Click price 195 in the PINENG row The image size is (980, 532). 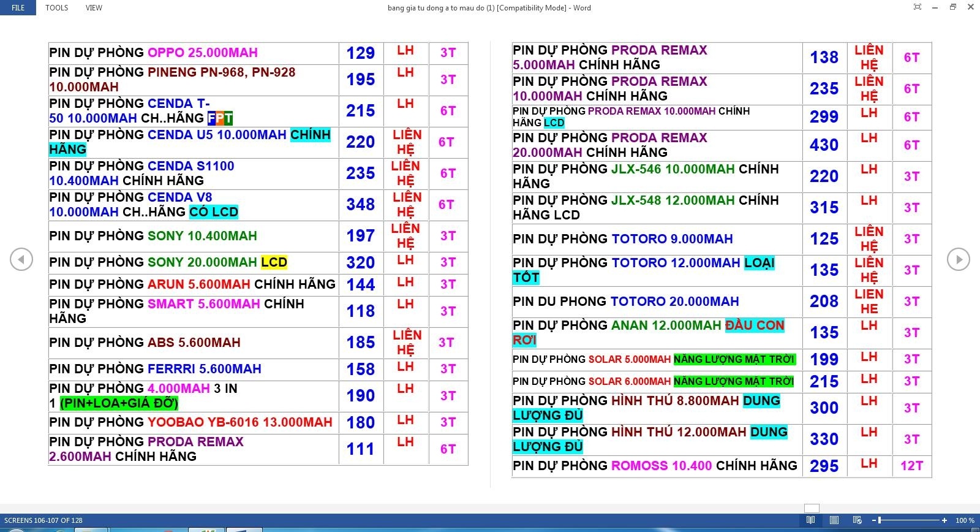coord(361,79)
